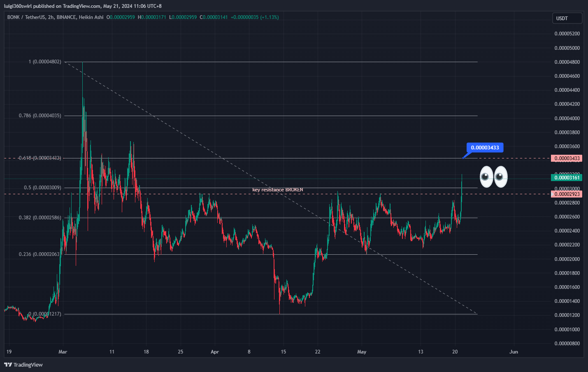Click the Mar date on time axis
The image size is (588, 372).
[x=63, y=352]
